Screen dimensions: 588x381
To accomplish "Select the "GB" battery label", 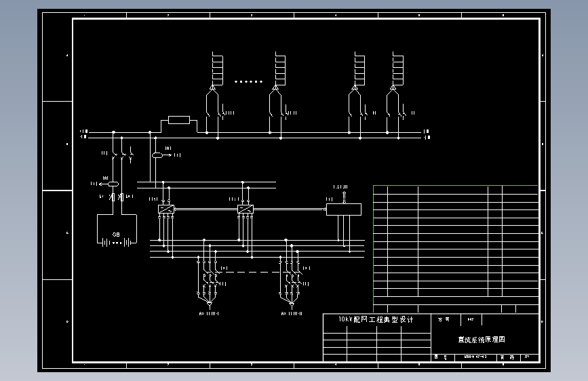I will (116, 235).
